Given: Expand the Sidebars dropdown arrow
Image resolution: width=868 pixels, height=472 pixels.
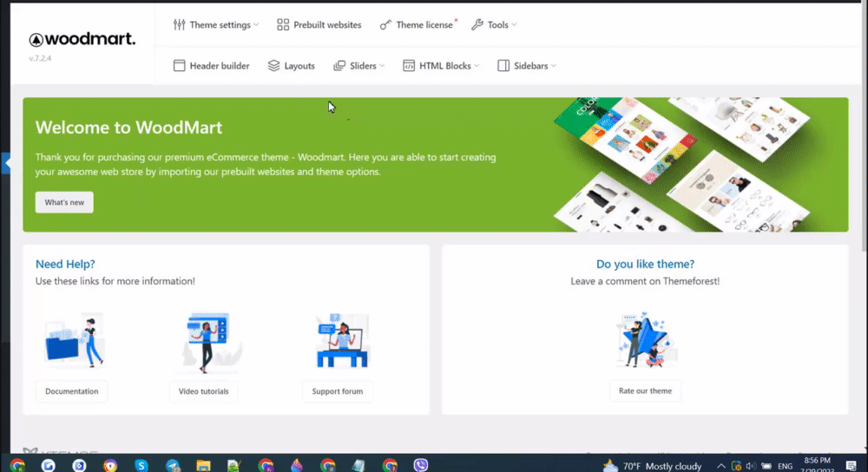Looking at the screenshot, I should [x=554, y=66].
